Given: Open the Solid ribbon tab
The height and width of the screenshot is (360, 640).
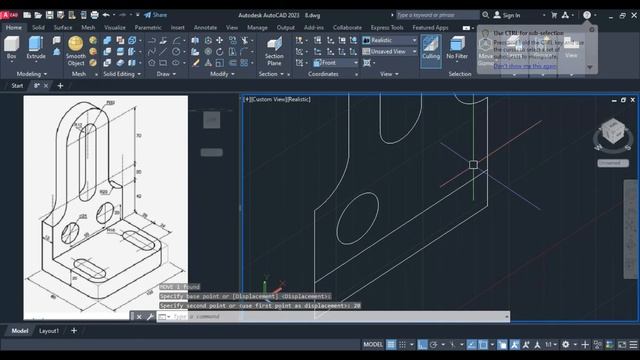Looking at the screenshot, I should pos(38,27).
